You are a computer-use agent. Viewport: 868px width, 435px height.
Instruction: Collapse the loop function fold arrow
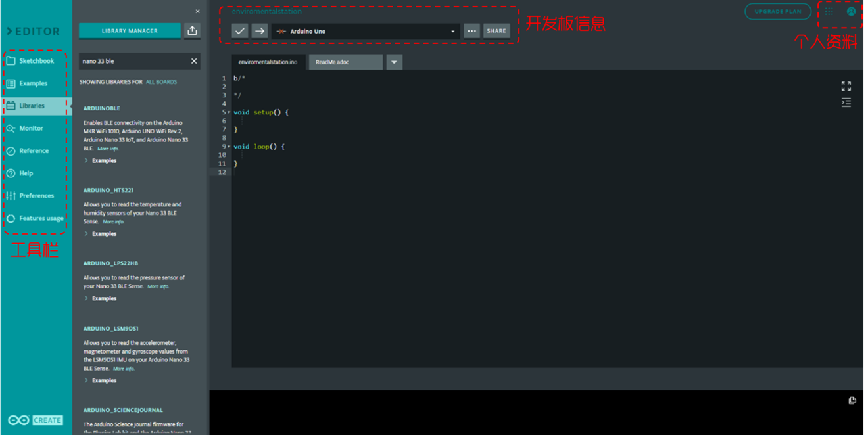point(229,147)
